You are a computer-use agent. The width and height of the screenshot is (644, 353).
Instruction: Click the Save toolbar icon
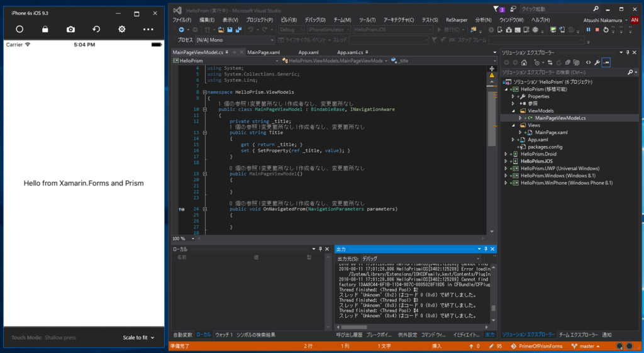click(x=230, y=30)
